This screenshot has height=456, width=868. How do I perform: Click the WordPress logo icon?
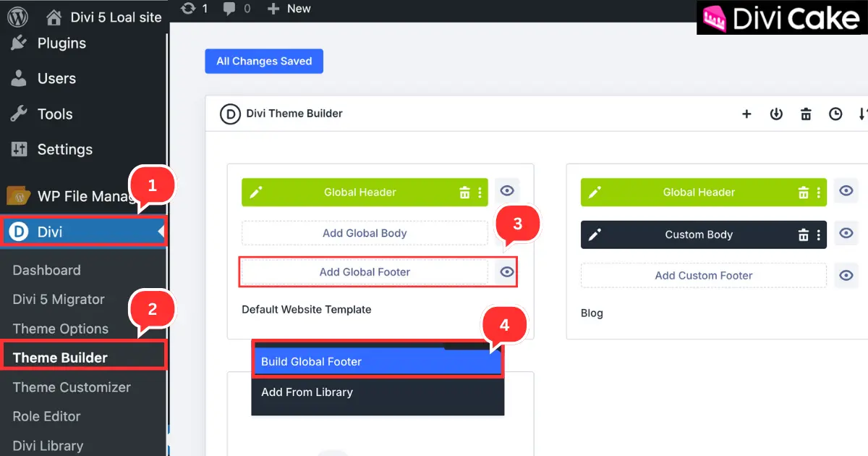coord(17,16)
